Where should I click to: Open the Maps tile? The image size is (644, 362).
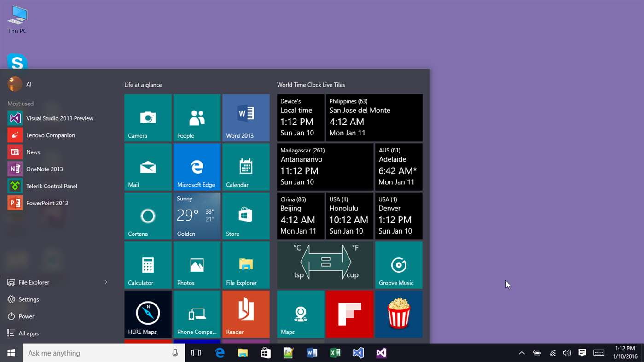[x=301, y=314]
